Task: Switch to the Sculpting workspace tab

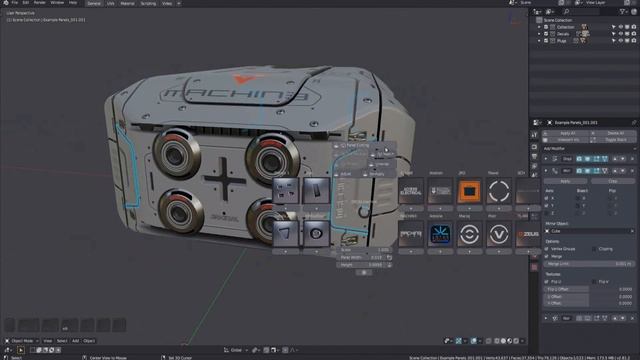Action: (x=148, y=3)
